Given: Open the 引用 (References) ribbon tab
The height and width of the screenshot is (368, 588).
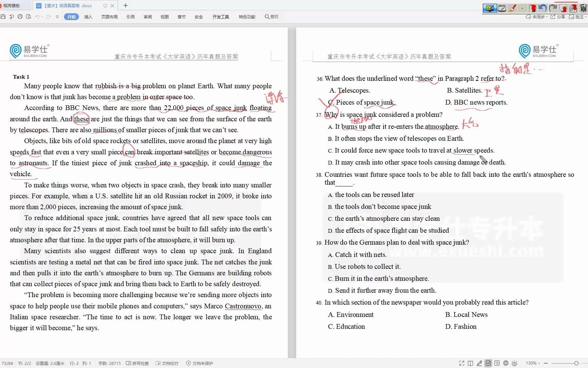Looking at the screenshot, I should pos(131,17).
